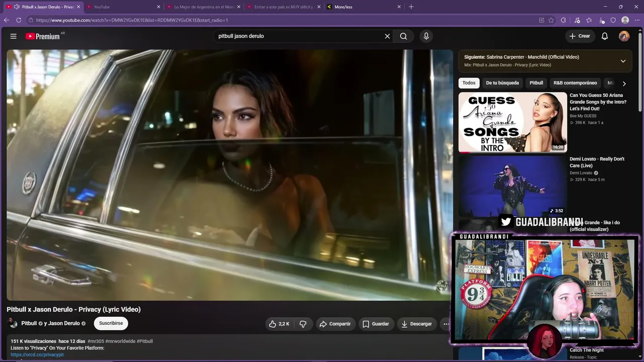Switch to Lo Mejor de Argentina tab
This screenshot has height=362, width=644.
[x=204, y=7]
